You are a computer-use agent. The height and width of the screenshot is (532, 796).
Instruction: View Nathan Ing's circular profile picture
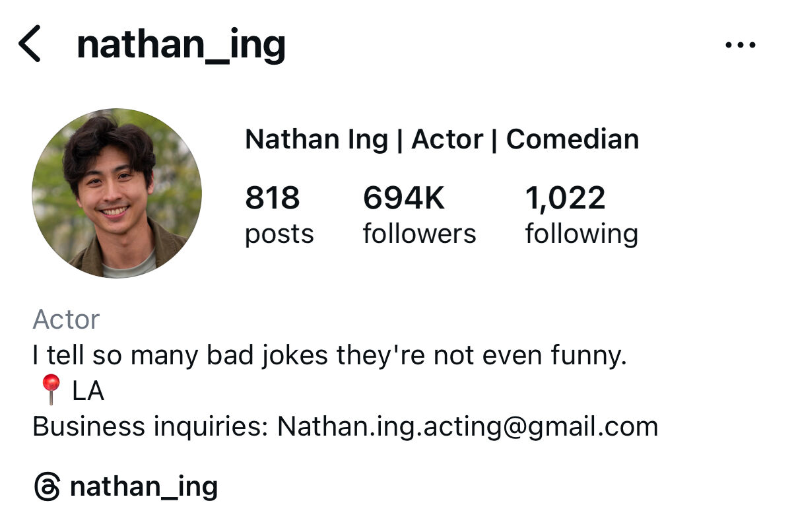[117, 193]
